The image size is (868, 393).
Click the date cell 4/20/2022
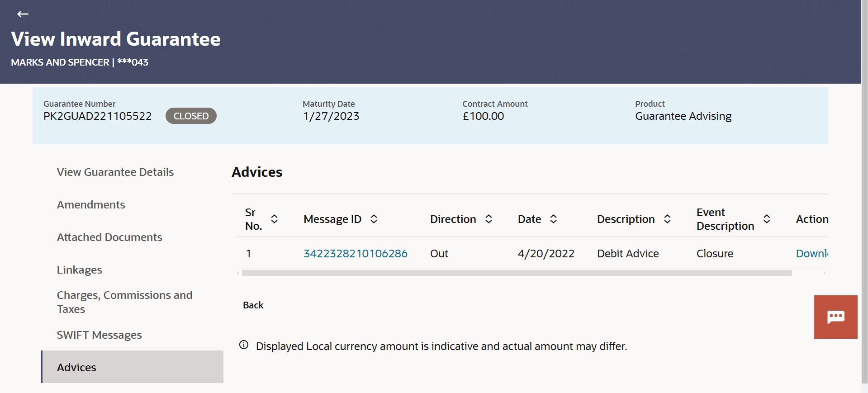(x=546, y=254)
